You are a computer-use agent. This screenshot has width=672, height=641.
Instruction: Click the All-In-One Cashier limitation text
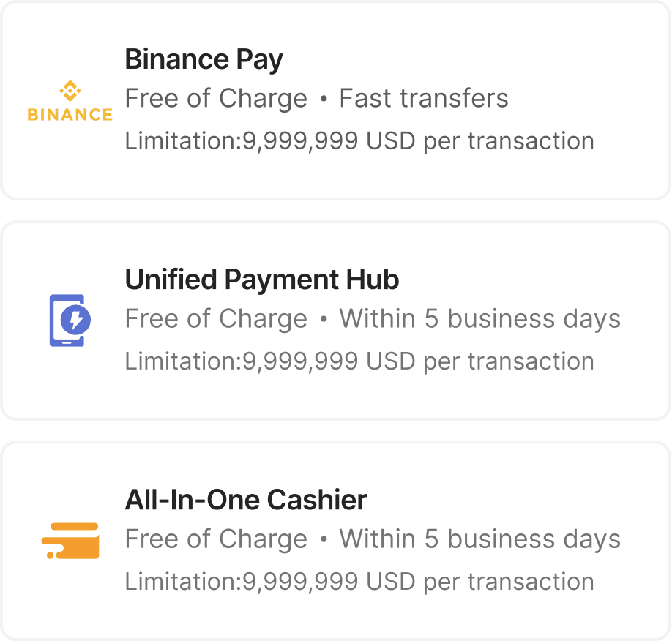point(359,582)
